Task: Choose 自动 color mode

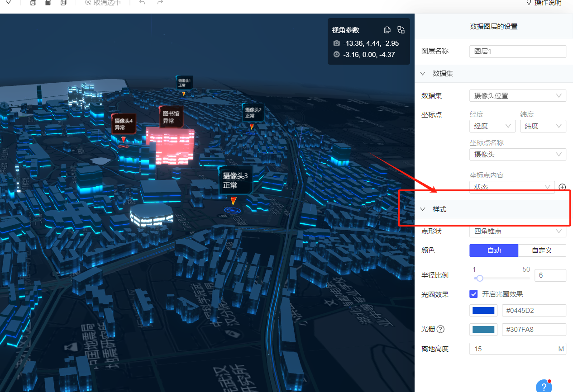Action: 494,250
